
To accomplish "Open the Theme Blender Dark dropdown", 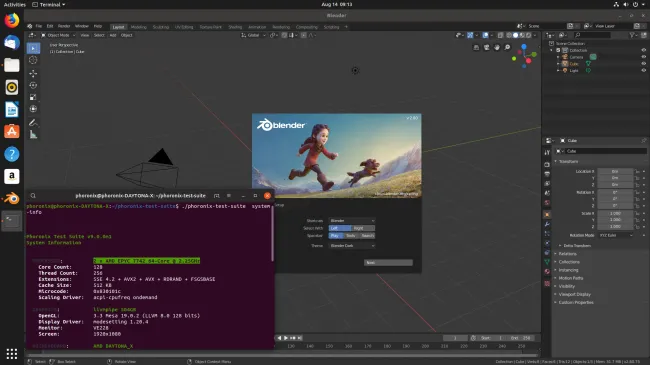I will click(352, 246).
